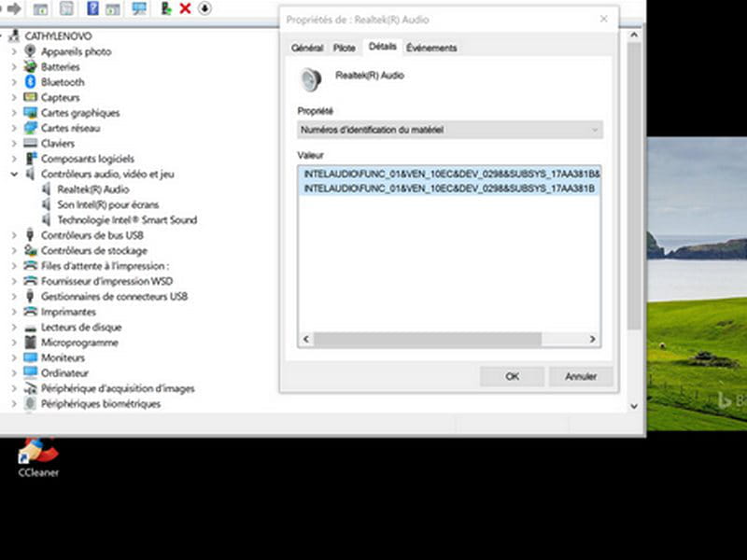Click the Appareils photo camera icon
Image resolution: width=747 pixels, height=560 pixels.
click(30, 51)
